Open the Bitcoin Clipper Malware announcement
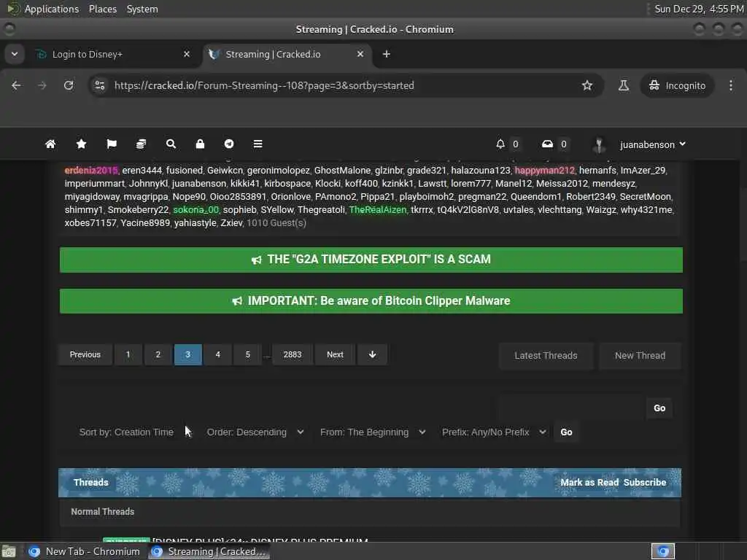The image size is (747, 560). point(371,301)
